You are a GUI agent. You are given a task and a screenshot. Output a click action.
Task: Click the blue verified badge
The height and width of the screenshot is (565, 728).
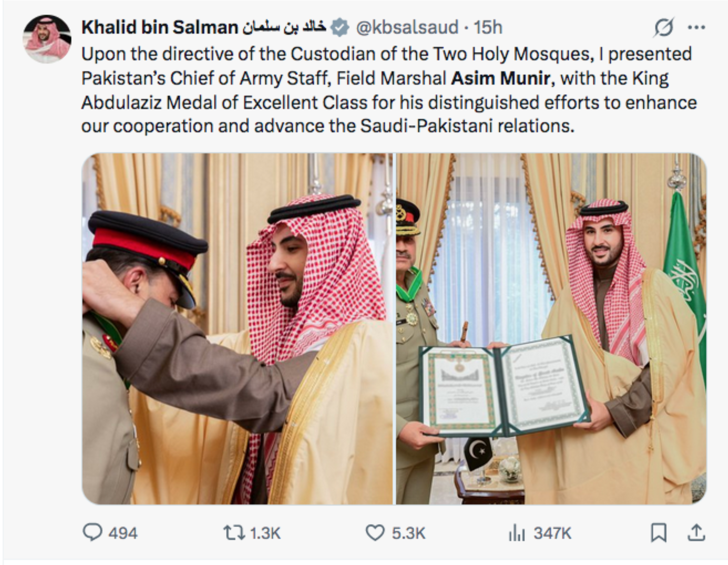click(x=340, y=28)
